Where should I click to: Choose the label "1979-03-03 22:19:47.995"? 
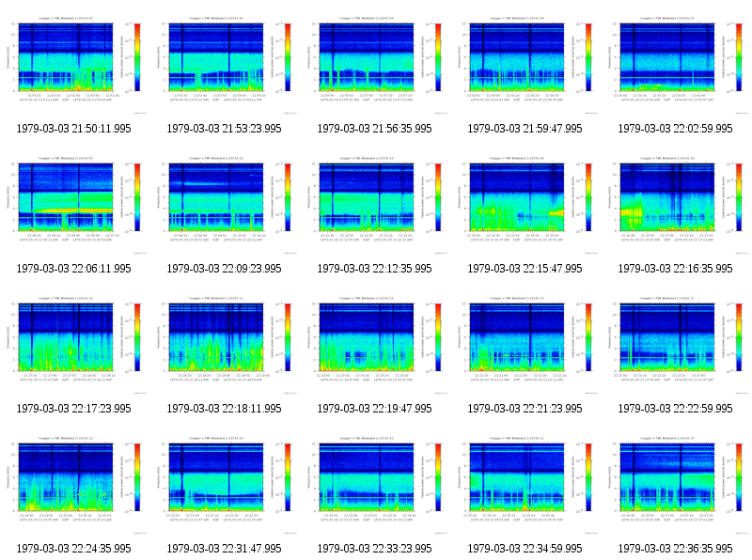[374, 409]
